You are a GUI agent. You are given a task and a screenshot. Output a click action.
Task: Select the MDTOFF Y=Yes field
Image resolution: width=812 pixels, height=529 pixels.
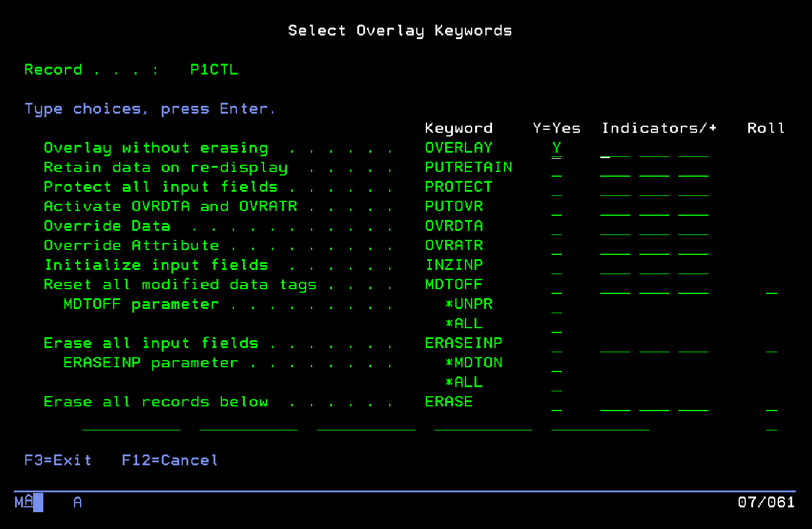[556, 285]
